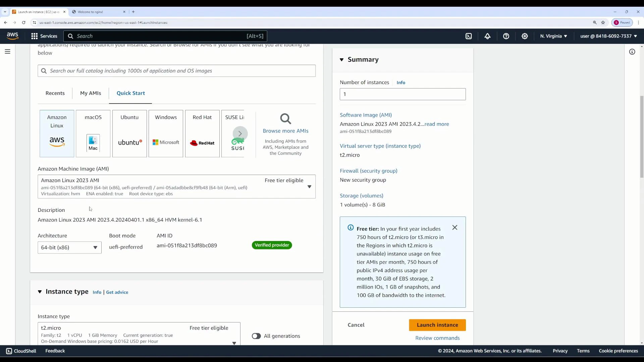This screenshot has width=644, height=362.
Task: Select the Ubuntu AMI card
Action: coord(129,133)
